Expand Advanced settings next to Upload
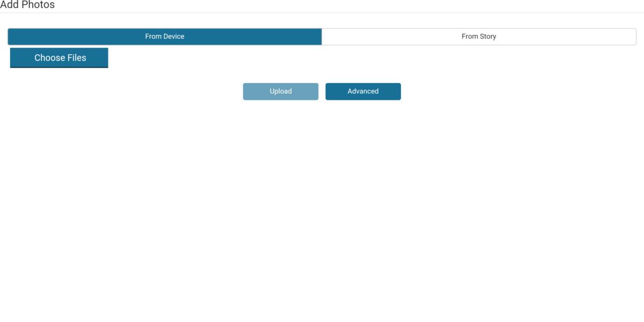This screenshot has height=322, width=644. (363, 91)
